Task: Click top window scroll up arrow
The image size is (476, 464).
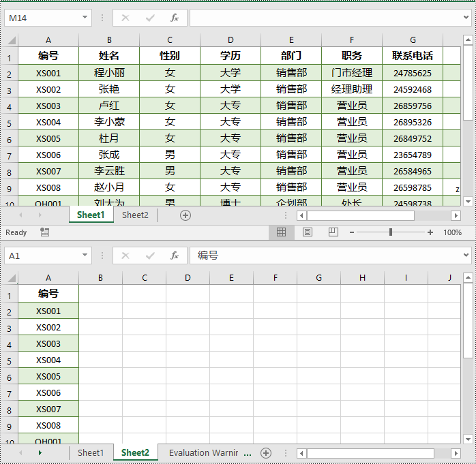Action: 468,40
